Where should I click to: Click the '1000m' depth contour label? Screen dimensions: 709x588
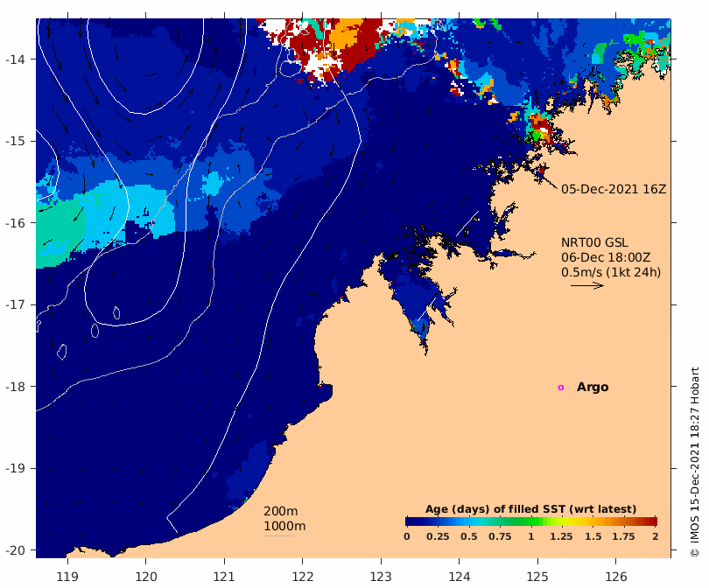284,526
